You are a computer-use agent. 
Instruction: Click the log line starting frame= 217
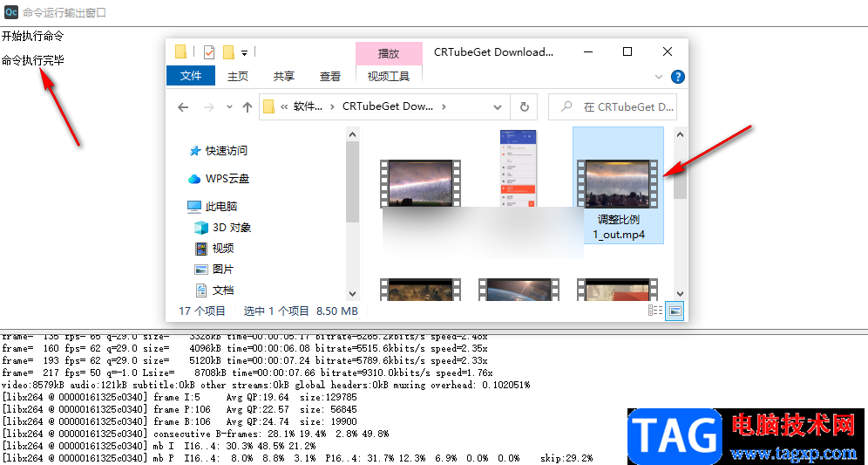click(x=248, y=373)
